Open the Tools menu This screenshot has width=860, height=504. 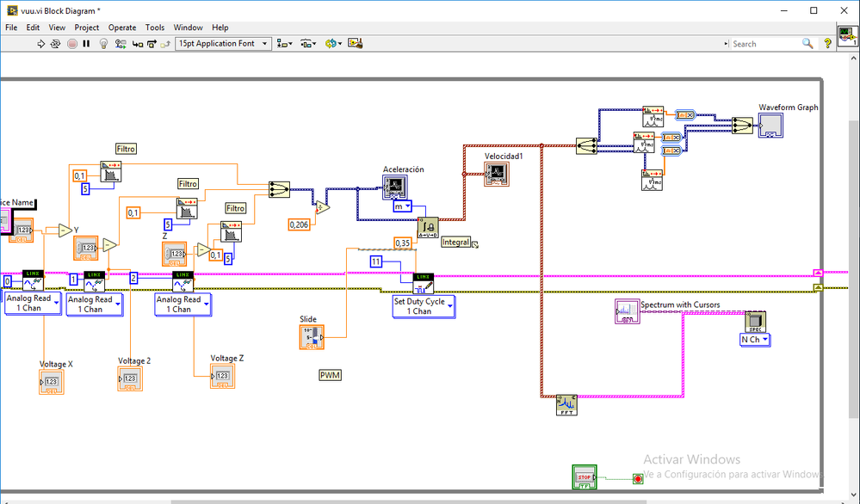[x=155, y=28]
